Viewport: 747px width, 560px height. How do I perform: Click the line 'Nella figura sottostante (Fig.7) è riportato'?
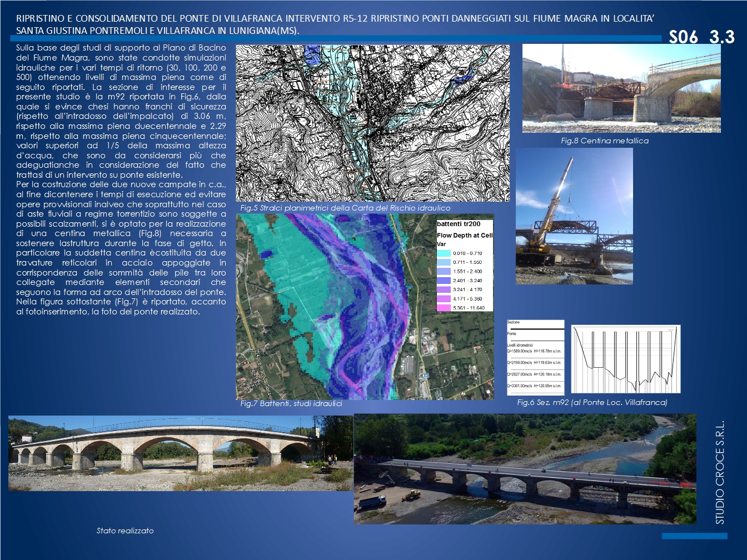click(121, 302)
